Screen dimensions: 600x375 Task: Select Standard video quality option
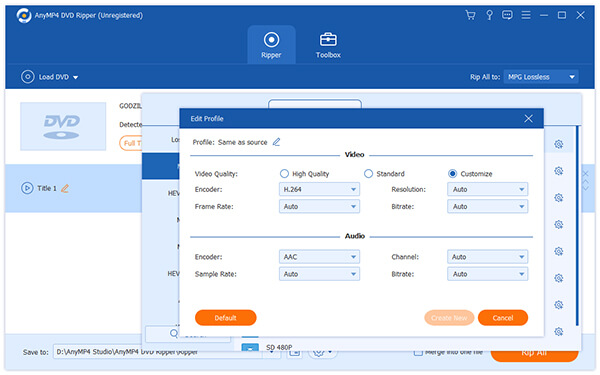pyautogui.click(x=368, y=174)
